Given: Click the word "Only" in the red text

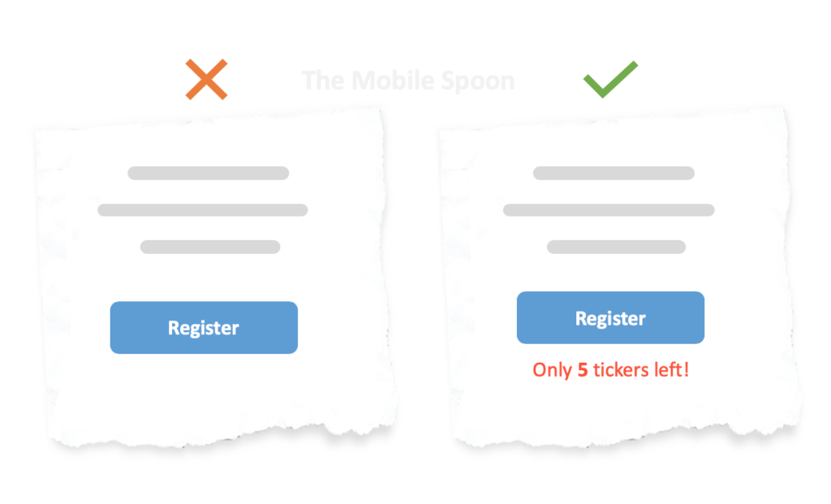Looking at the screenshot, I should [x=552, y=370].
